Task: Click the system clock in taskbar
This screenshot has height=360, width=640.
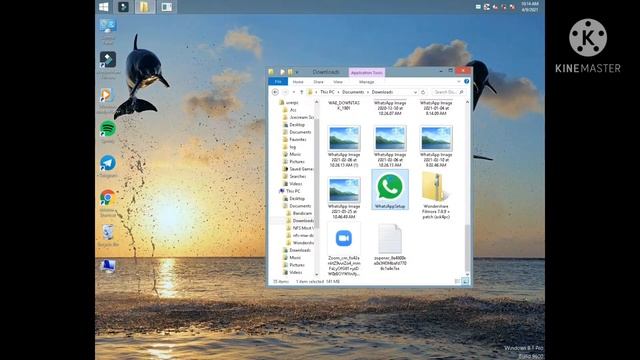Action: point(529,7)
